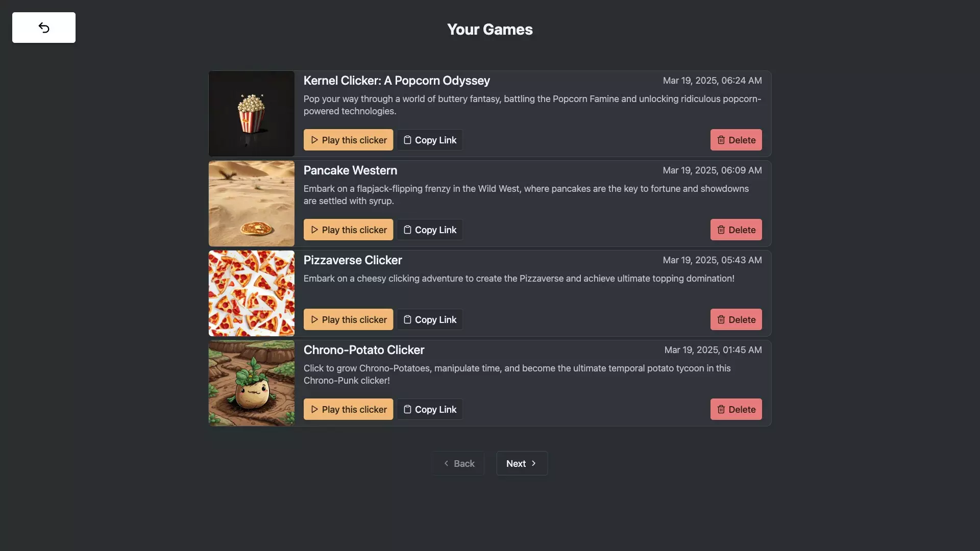Click the Back pagination button
This screenshot has height=551, width=980.
pyautogui.click(x=458, y=463)
